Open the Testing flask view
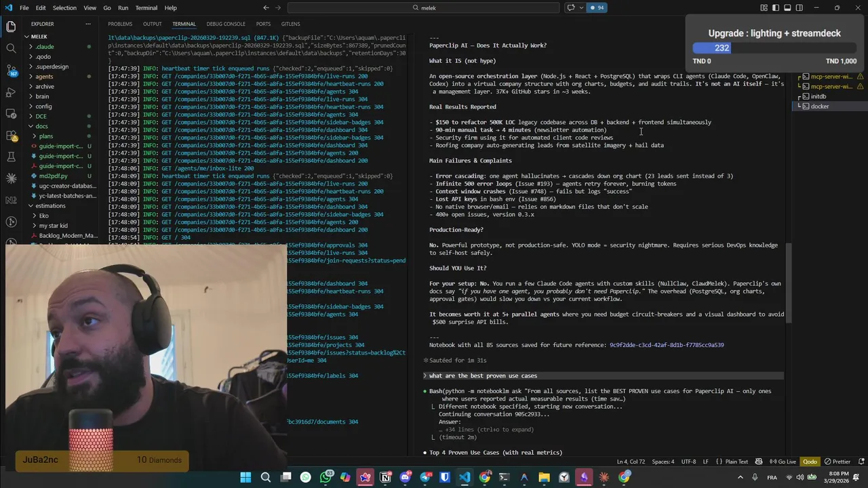This screenshot has height=488, width=868. pos(11,157)
